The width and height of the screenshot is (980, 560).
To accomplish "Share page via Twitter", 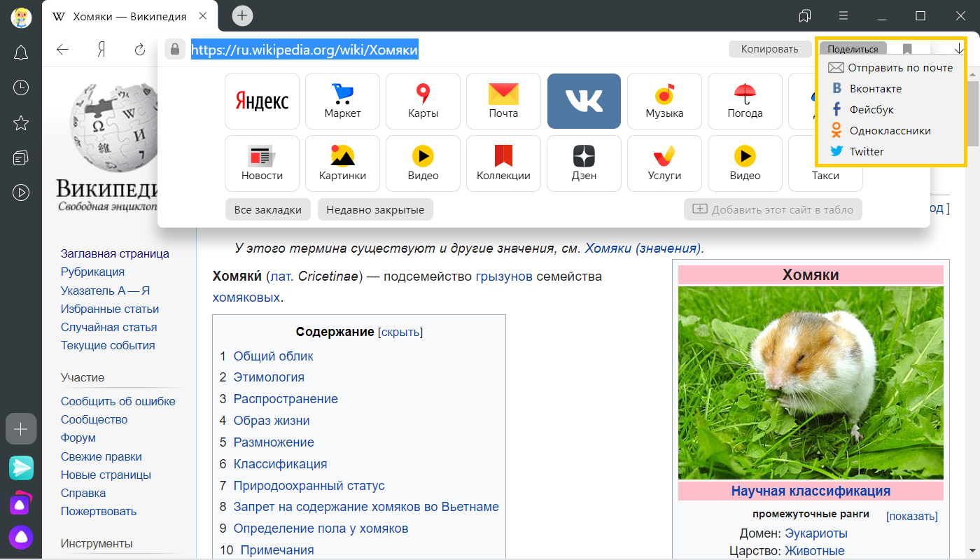I will tap(857, 151).
